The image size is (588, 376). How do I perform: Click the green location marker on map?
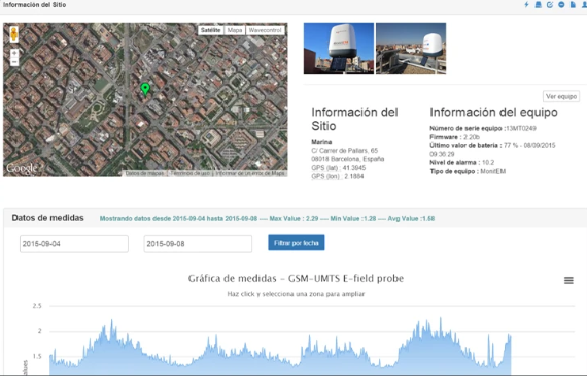pos(145,88)
